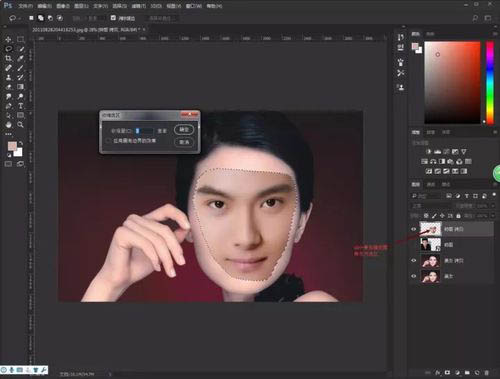The width and height of the screenshot is (500, 379).
Task: Select the Crop tool
Action: [x=8, y=58]
